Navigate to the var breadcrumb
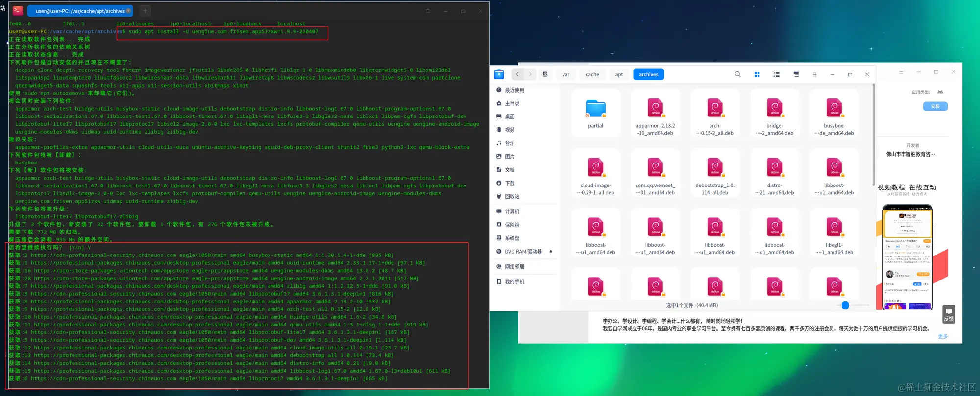The width and height of the screenshot is (980, 396). tap(566, 74)
